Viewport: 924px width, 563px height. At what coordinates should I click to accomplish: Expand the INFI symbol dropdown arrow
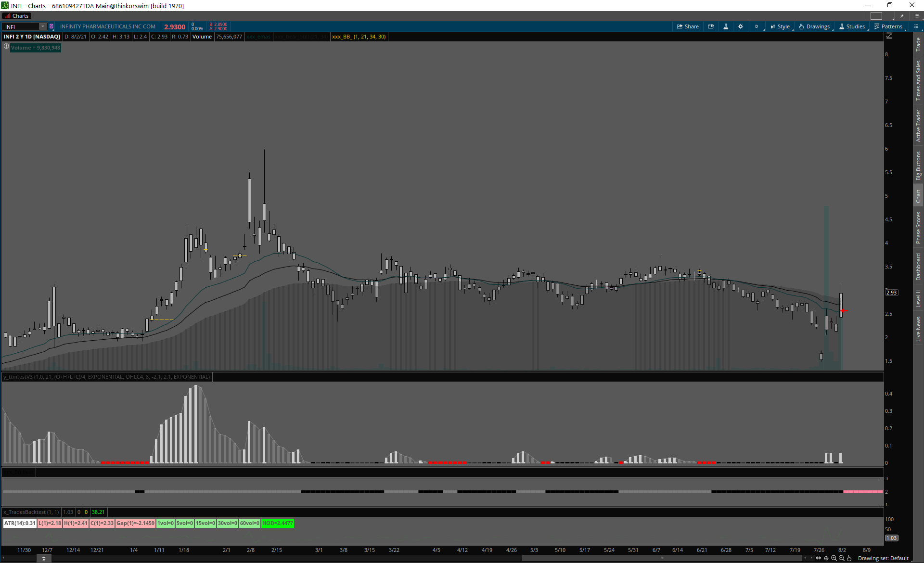pos(43,26)
